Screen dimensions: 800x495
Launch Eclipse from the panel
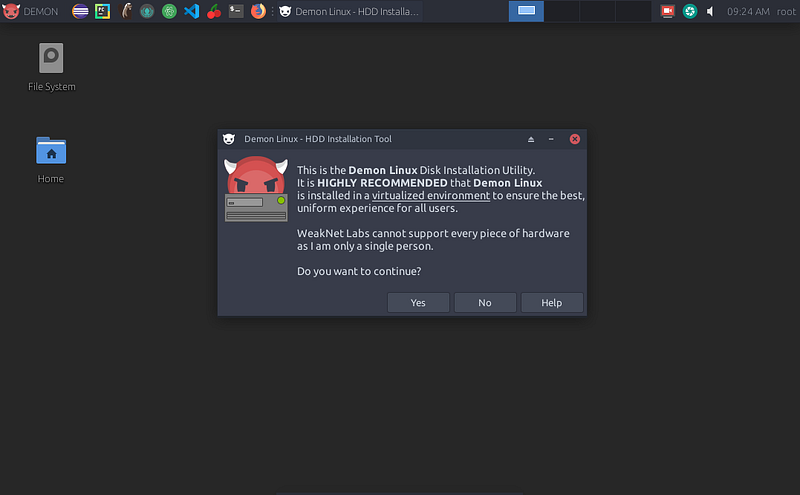click(80, 11)
